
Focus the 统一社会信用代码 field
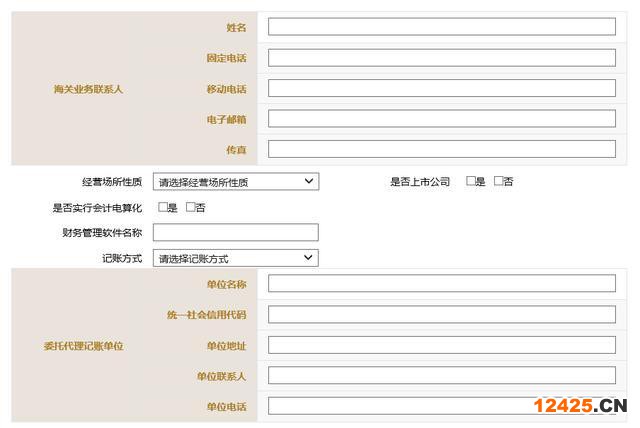(x=441, y=315)
